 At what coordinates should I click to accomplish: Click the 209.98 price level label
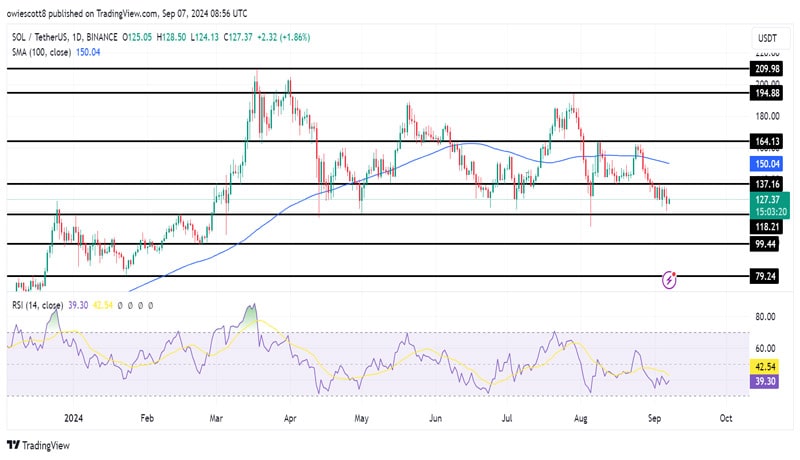tap(766, 69)
